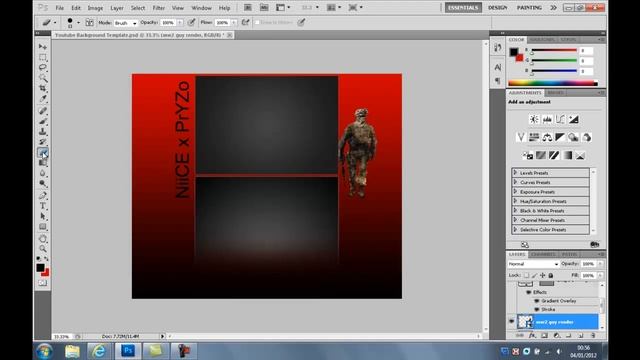Image resolution: width=640 pixels, height=360 pixels.
Task: Switch to the Swatches tab
Action: click(542, 40)
